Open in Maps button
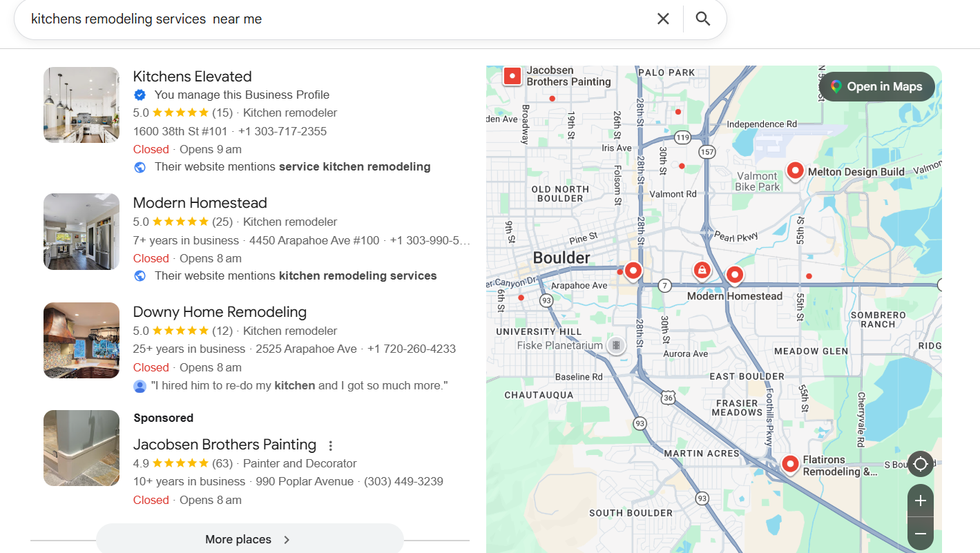Screen dimensions: 980x553 (876, 86)
